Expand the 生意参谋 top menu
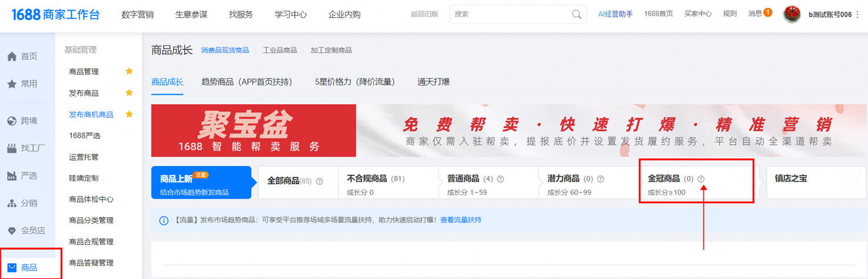Image resolution: width=868 pixels, height=279 pixels. (x=191, y=14)
